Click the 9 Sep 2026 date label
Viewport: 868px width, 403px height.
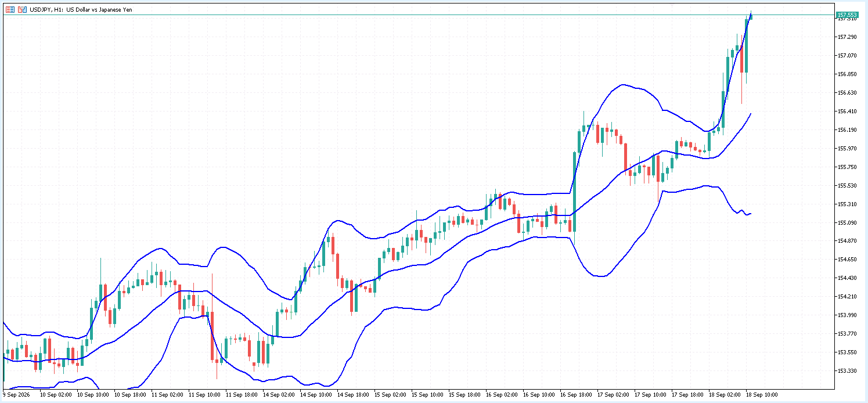16,394
